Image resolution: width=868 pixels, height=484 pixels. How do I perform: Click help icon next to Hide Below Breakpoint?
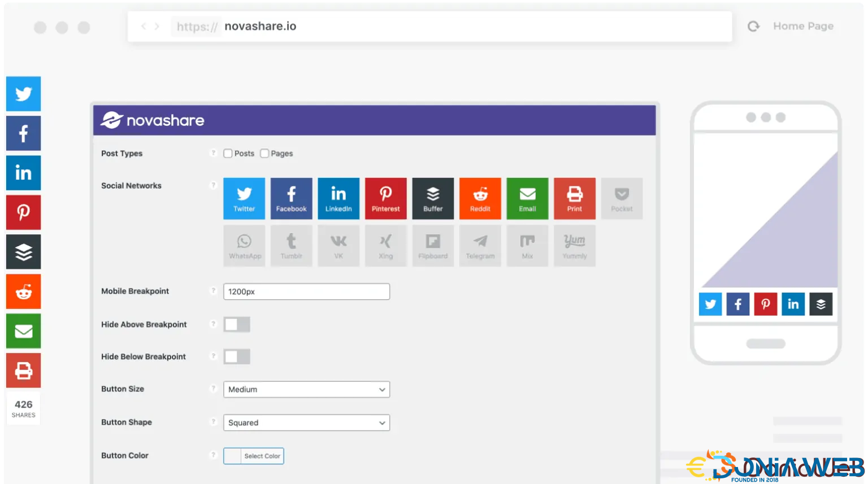[x=213, y=356]
